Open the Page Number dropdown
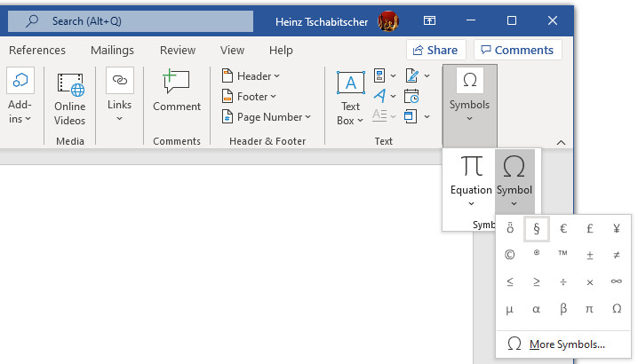This screenshot has width=638, height=364. click(x=266, y=116)
